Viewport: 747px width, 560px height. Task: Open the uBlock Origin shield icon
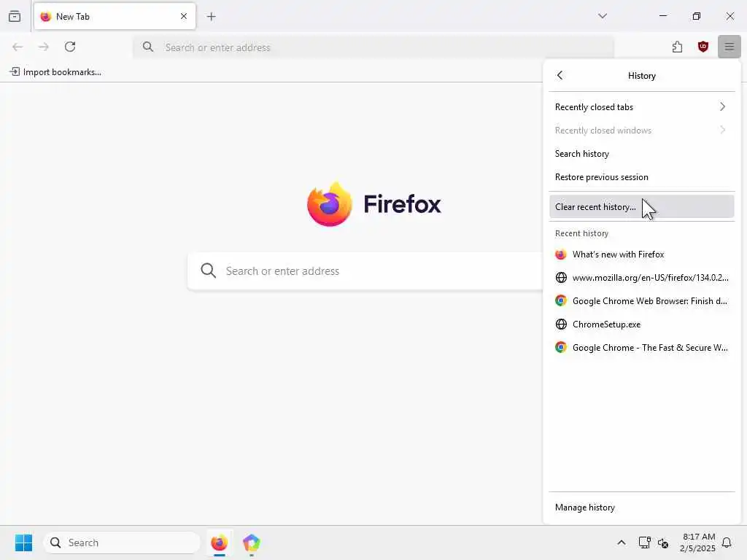703,47
